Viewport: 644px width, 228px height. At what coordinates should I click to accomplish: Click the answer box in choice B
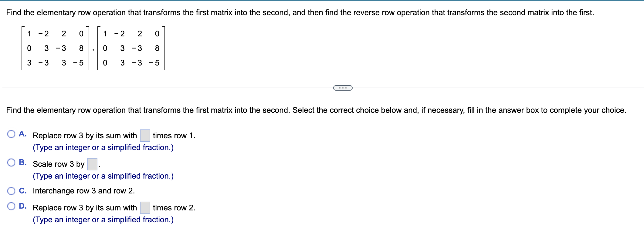pyautogui.click(x=92, y=163)
